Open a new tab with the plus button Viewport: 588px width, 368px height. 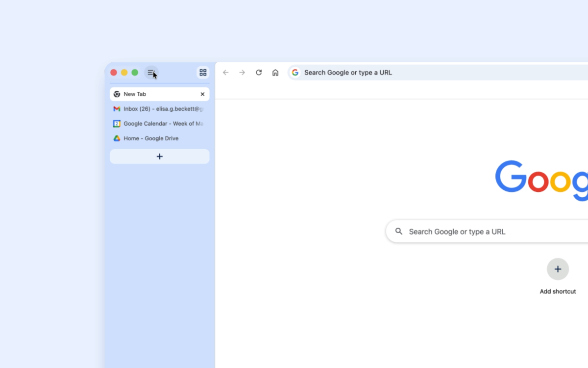159,156
